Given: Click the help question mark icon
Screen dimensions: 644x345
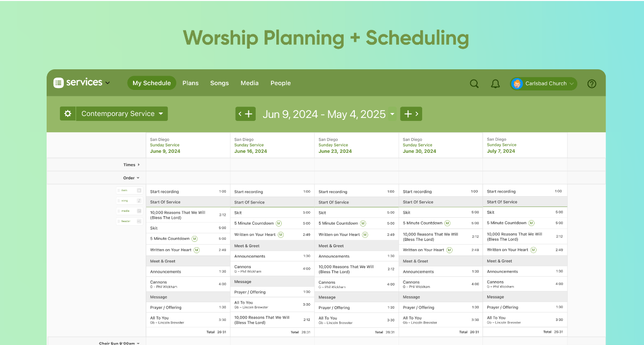Looking at the screenshot, I should pyautogui.click(x=591, y=84).
